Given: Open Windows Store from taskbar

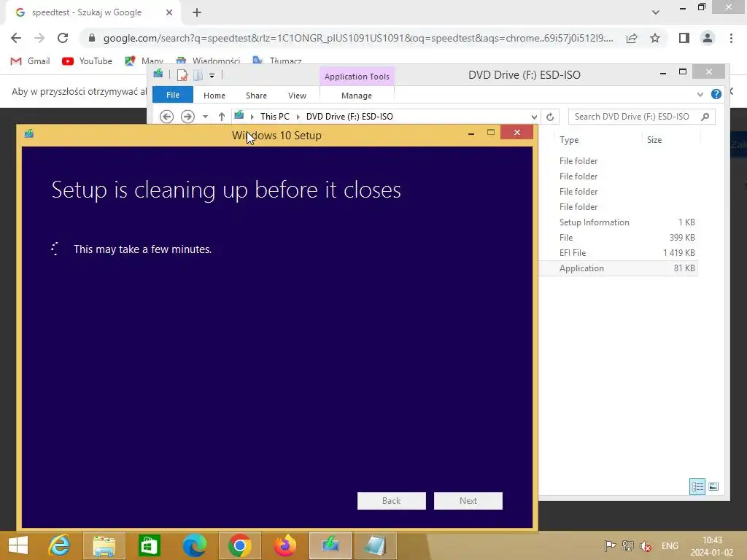Looking at the screenshot, I should (x=149, y=545).
